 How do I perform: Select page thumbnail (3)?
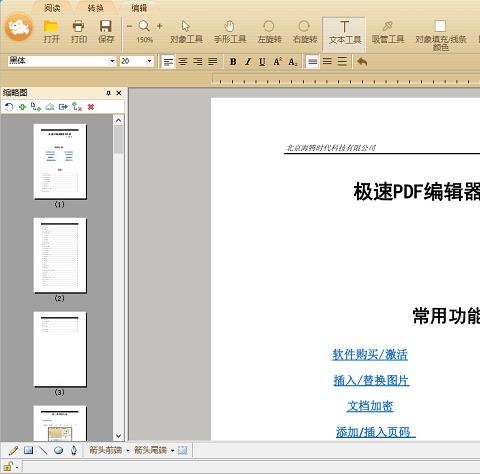[60, 350]
